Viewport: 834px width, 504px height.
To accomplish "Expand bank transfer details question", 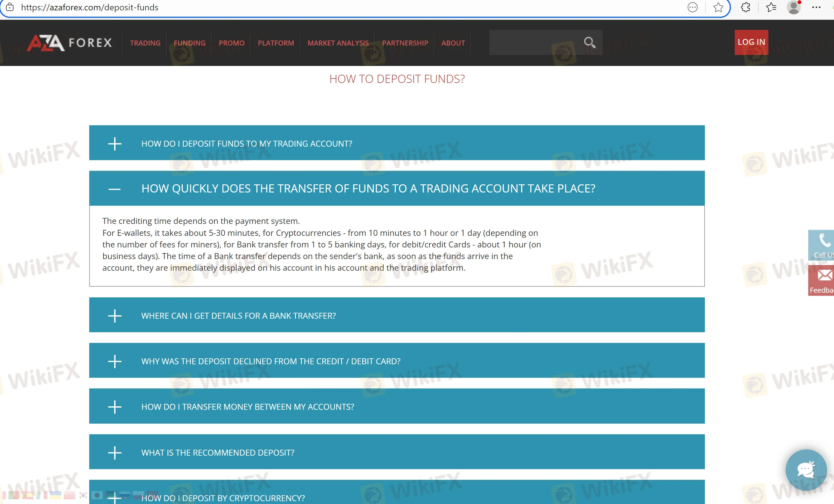I will click(x=114, y=316).
